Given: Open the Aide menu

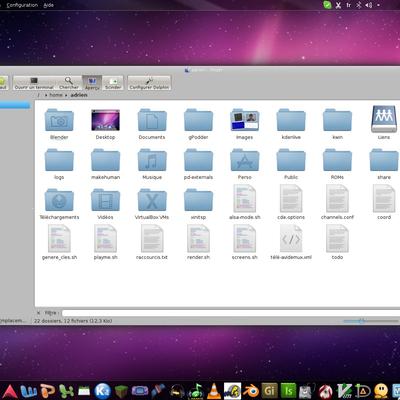Looking at the screenshot, I should 49,5.
